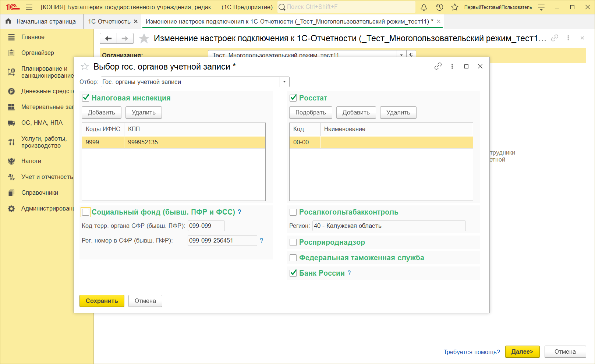Click the Материальные запасы section icon
Image resolution: width=595 pixels, height=364 pixels.
pos(11,107)
